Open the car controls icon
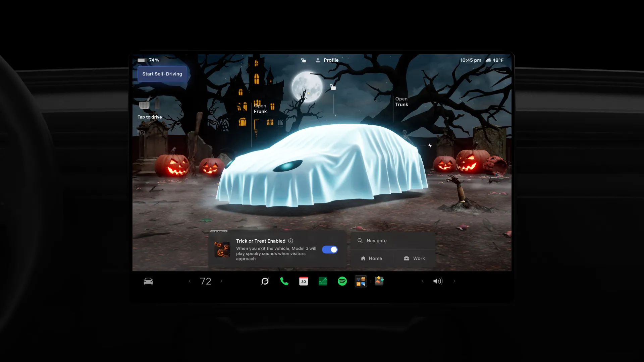The height and width of the screenshot is (362, 644). coord(148,281)
